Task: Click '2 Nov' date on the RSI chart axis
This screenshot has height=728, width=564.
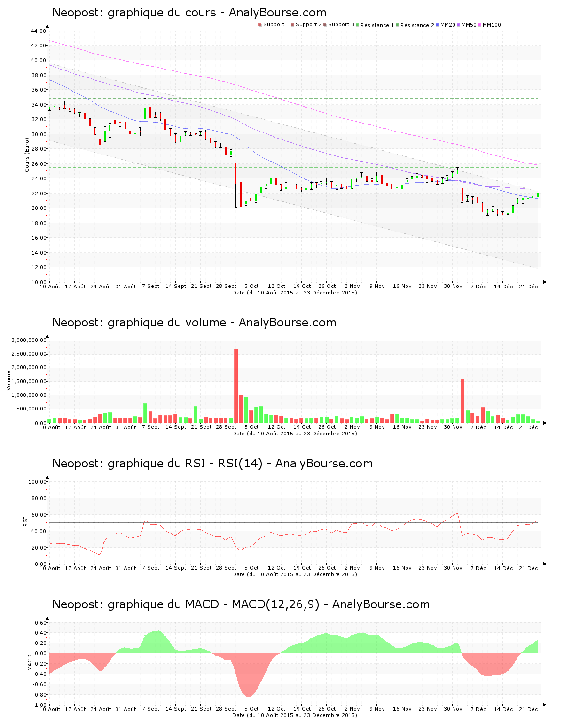Action: click(x=352, y=568)
